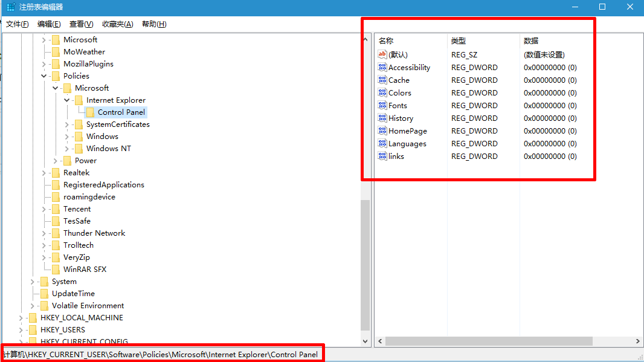
Task: Collapse the Policies key
Action: [x=43, y=76]
